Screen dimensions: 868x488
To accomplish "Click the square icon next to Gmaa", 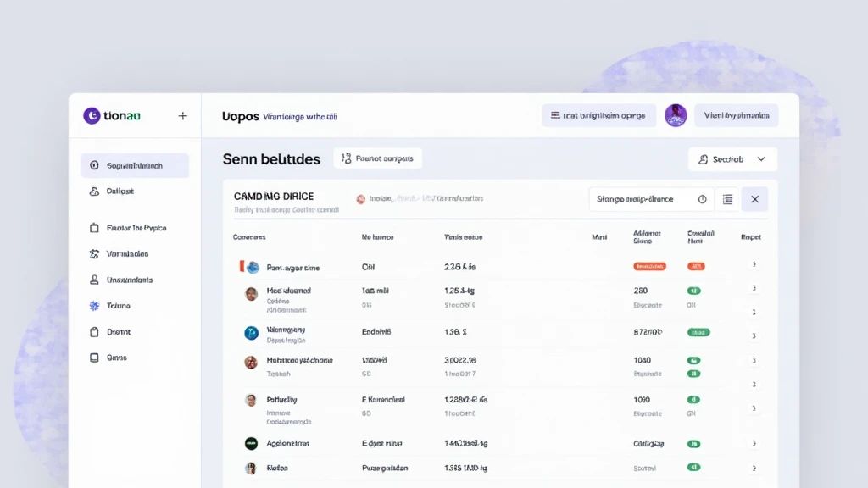I will coord(94,358).
